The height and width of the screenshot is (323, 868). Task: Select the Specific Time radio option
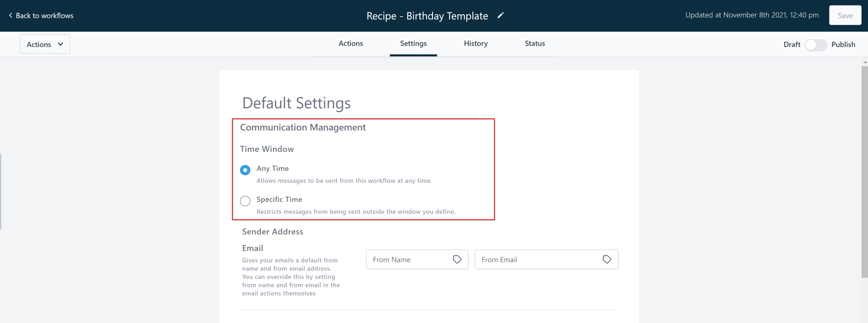[245, 201]
